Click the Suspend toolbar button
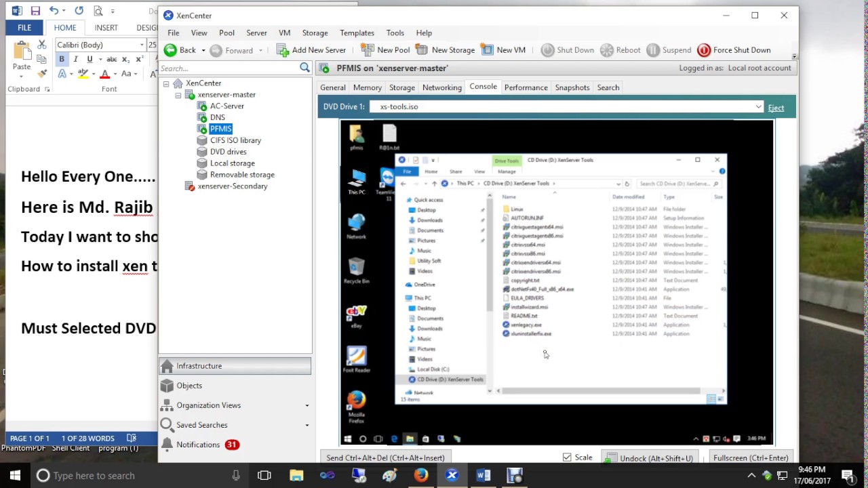The image size is (868, 488). point(669,50)
